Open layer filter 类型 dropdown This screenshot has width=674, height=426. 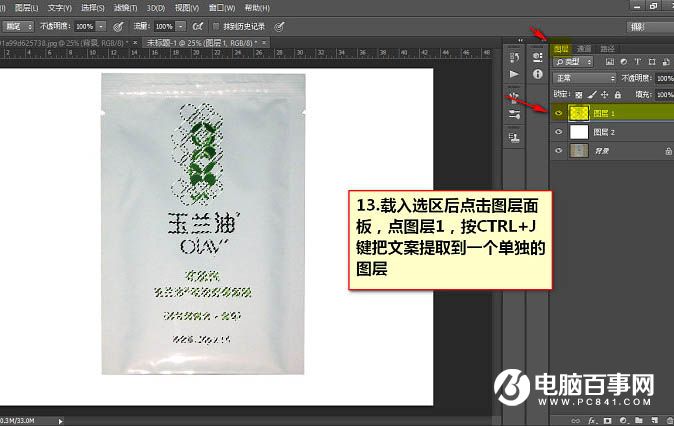pos(573,62)
